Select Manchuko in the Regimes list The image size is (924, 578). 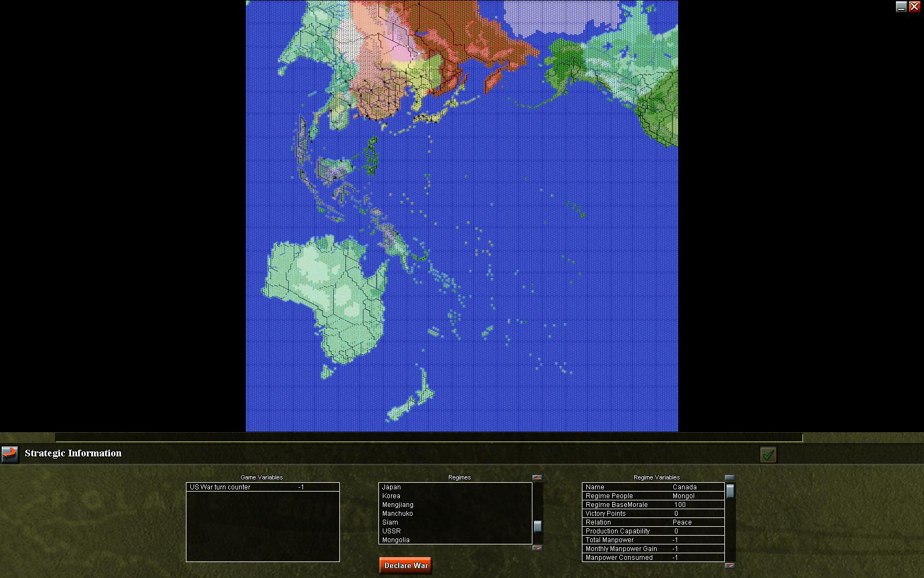pyautogui.click(x=455, y=514)
